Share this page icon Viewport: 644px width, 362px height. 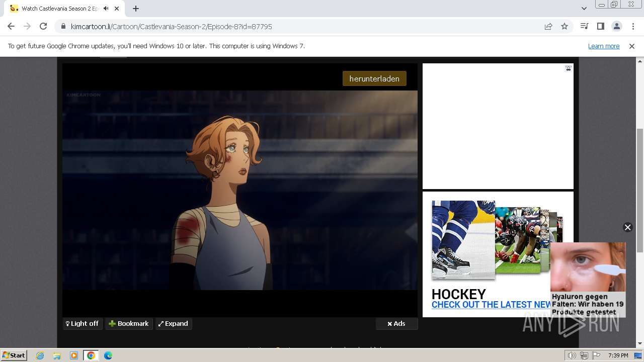(548, 26)
